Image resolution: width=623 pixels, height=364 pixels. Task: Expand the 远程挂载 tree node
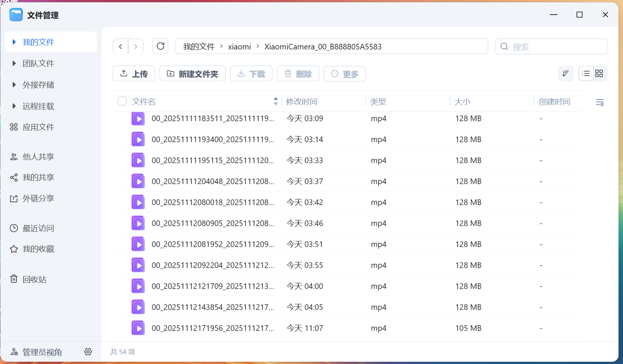click(14, 106)
